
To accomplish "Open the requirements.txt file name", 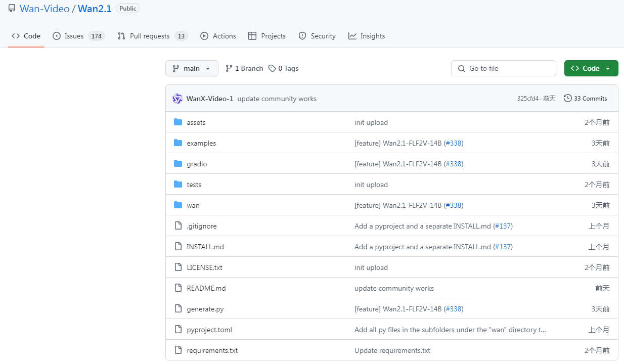I will pos(212,350).
